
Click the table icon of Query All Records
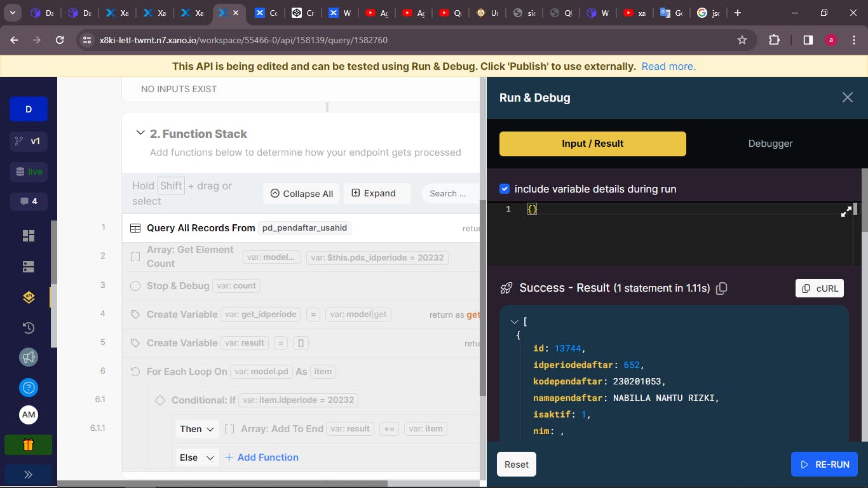tap(135, 228)
